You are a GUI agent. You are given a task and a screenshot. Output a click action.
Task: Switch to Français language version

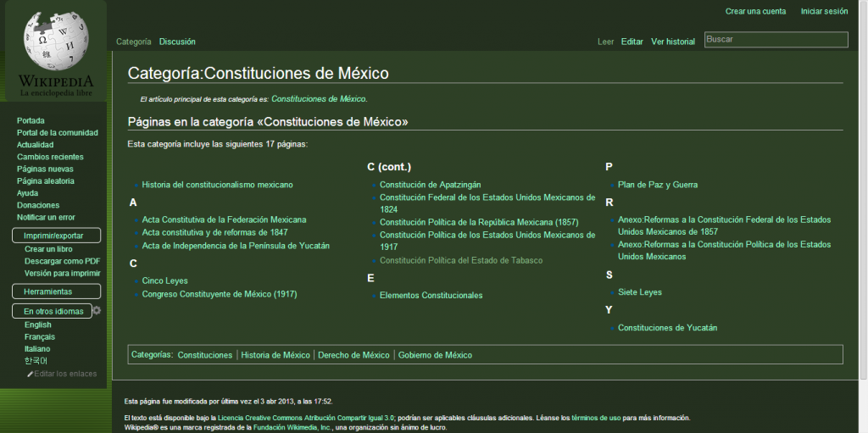point(40,337)
